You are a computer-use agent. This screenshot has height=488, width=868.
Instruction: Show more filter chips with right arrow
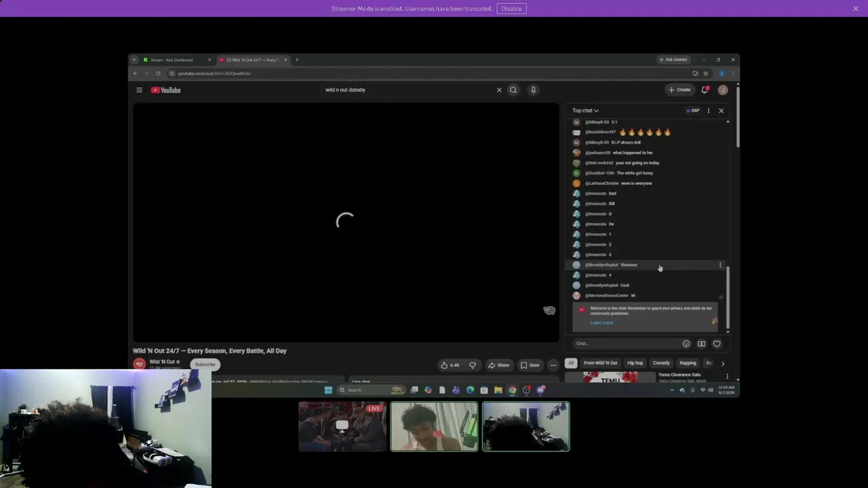click(x=723, y=363)
